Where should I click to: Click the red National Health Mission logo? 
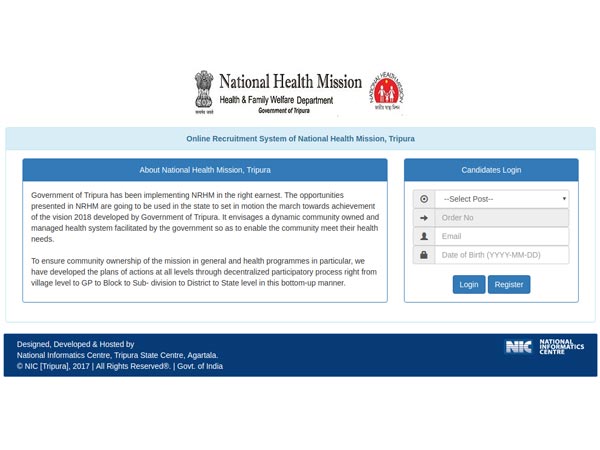coord(386,91)
